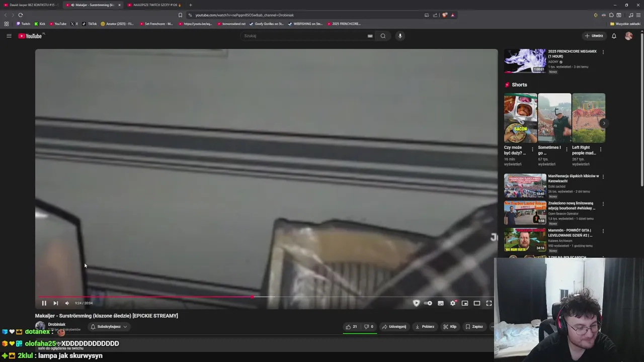Open options for 'Left Right people' short

(601, 149)
